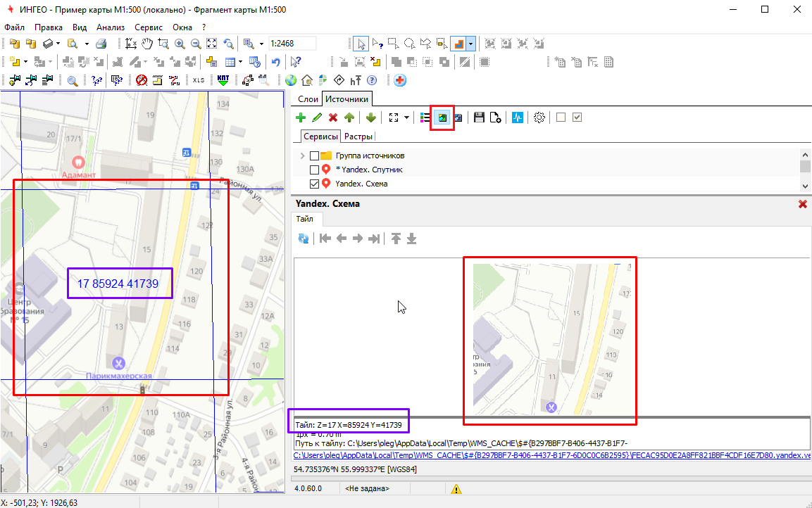The width and height of the screenshot is (812, 508).
Task: Expand the Группа источников tree node
Action: [302, 155]
